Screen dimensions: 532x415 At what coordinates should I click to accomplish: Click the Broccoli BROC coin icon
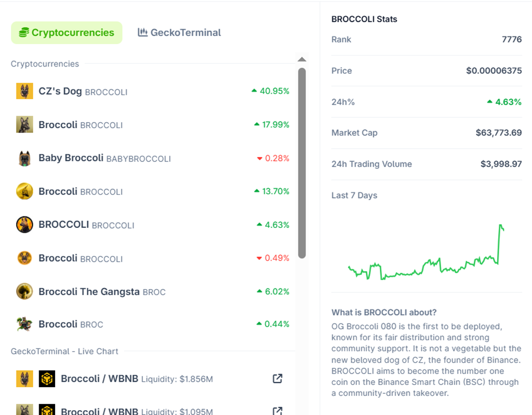click(25, 324)
